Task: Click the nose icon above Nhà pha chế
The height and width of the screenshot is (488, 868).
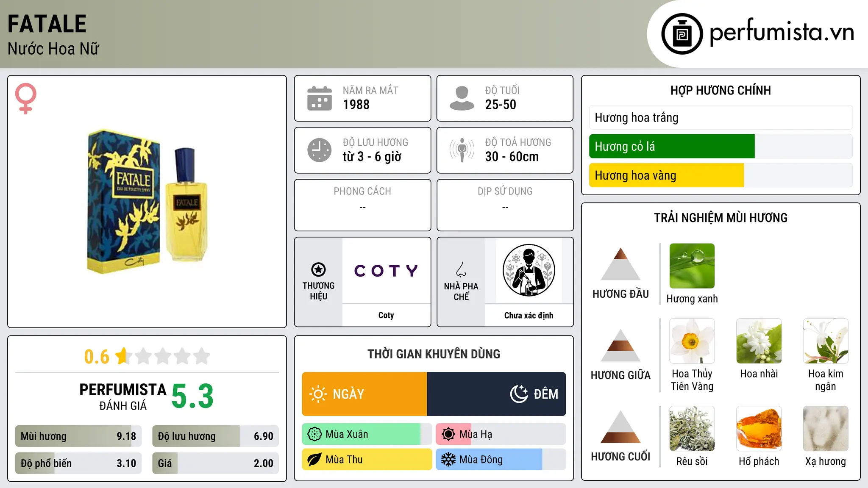Action: 461,269
